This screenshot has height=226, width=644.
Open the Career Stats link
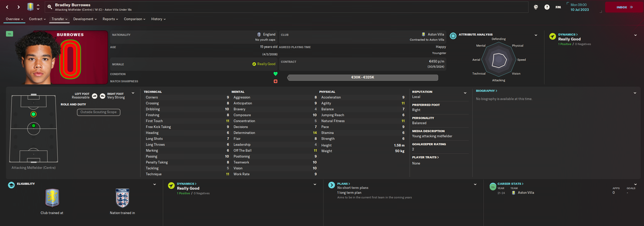tap(511, 184)
